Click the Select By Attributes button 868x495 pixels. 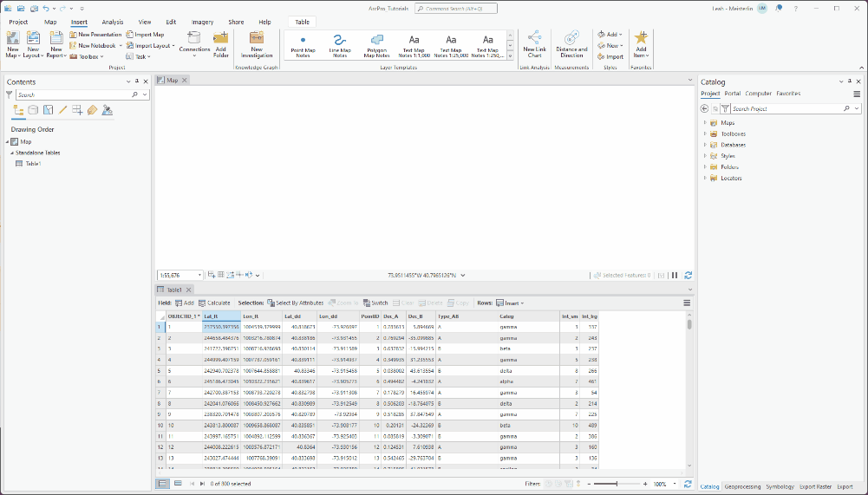(295, 303)
